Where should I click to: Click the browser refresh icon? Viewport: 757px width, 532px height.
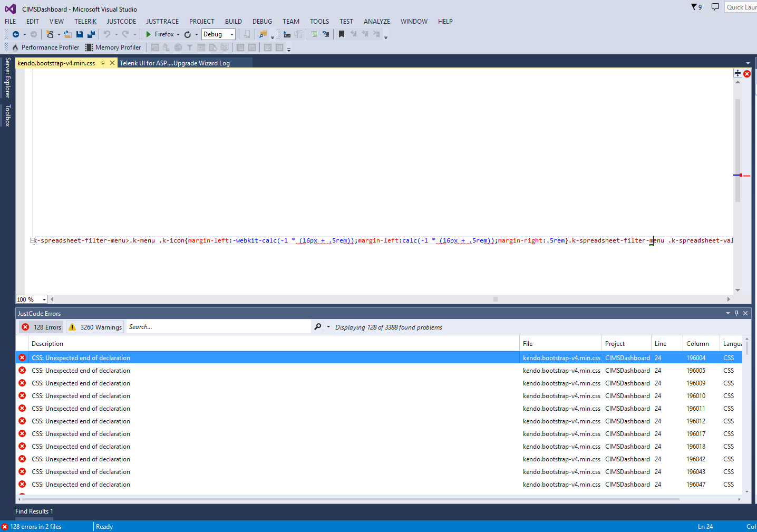click(188, 34)
